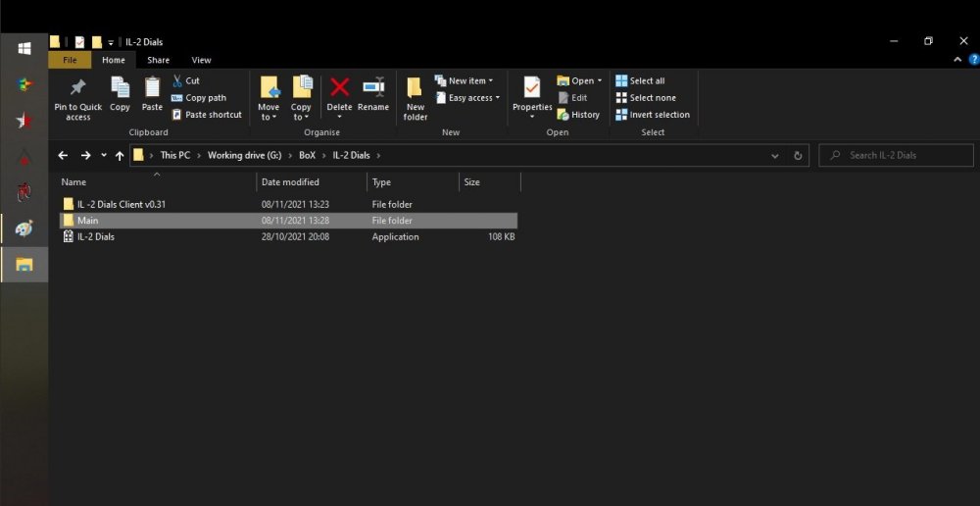The width and height of the screenshot is (980, 506).
Task: Cut the selected item with scissors
Action: tap(185, 80)
